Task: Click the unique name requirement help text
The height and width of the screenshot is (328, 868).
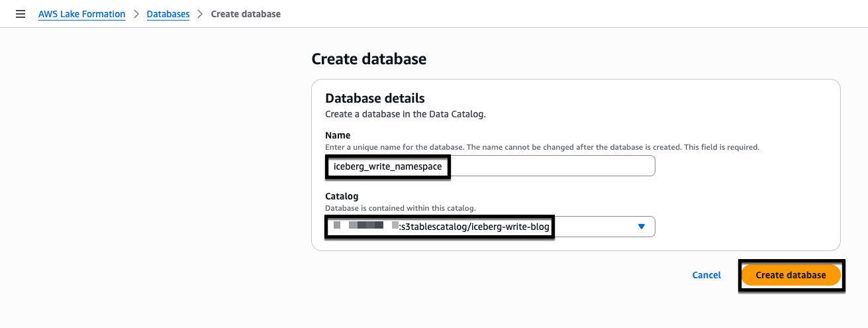Action: (542, 147)
